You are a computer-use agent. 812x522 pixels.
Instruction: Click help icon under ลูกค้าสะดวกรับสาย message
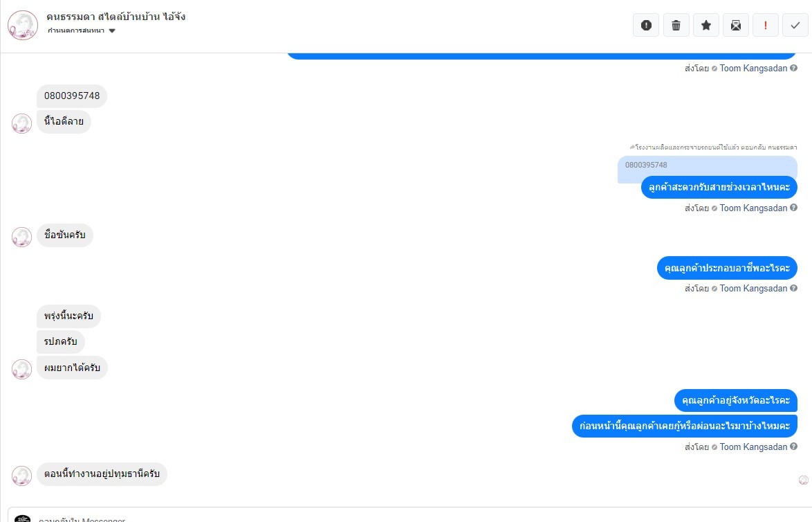(793, 208)
